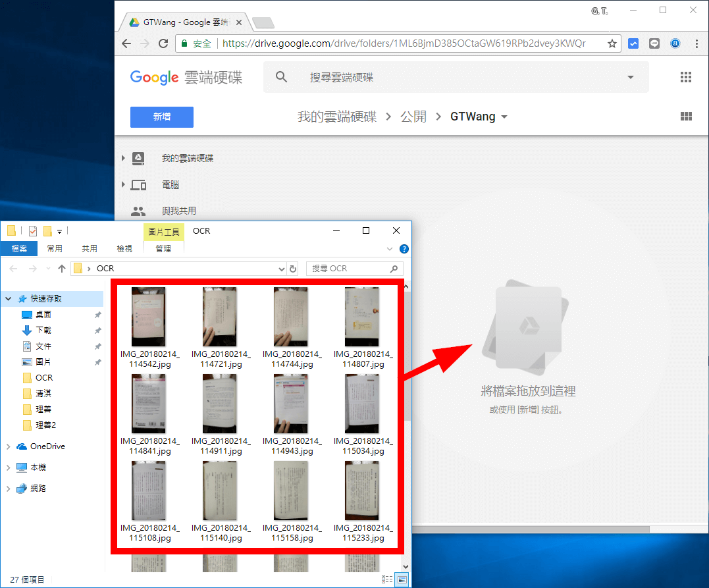Toggle details view in the Explorer status bar

(x=387, y=579)
